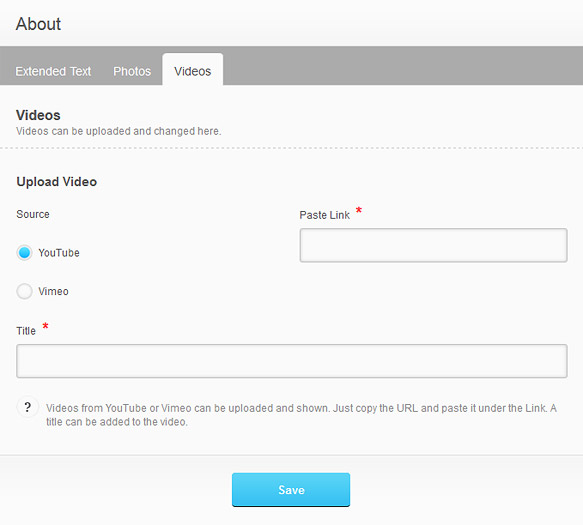This screenshot has width=583, height=525.
Task: Click the Source label above radio options
Action: pos(33,214)
